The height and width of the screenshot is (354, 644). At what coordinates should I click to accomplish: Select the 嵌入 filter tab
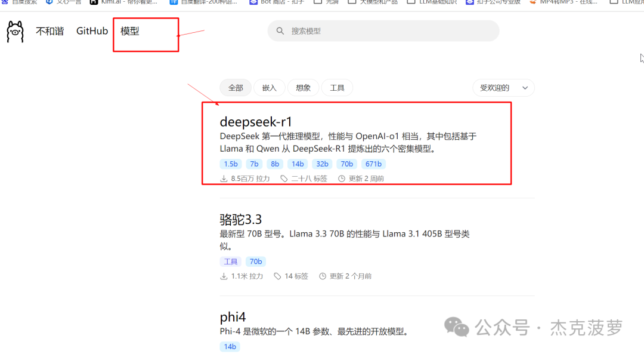click(270, 88)
